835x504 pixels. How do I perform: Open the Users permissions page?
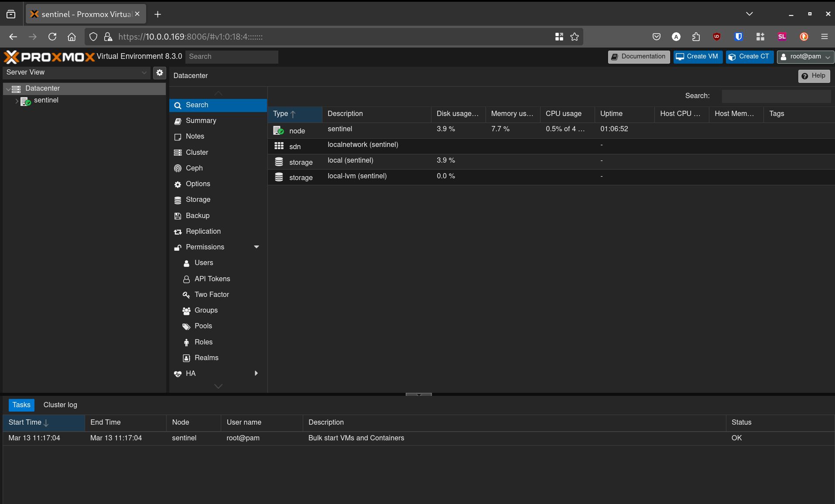218,263
